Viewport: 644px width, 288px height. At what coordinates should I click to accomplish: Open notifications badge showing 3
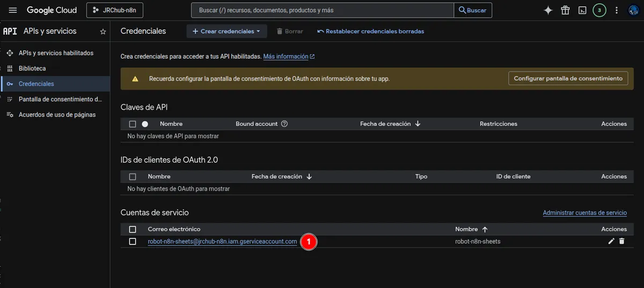coord(599,10)
